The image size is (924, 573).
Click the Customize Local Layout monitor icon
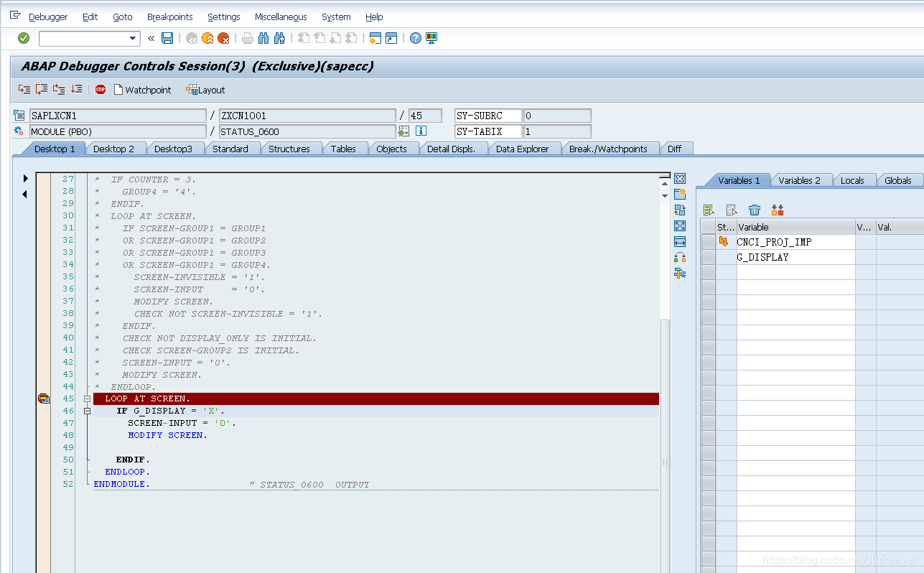pos(431,38)
